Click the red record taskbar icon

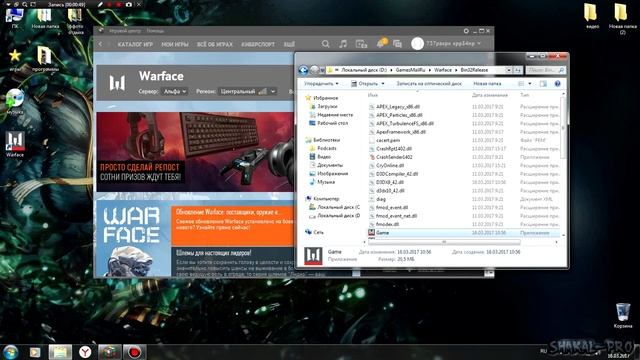[x=134, y=352]
